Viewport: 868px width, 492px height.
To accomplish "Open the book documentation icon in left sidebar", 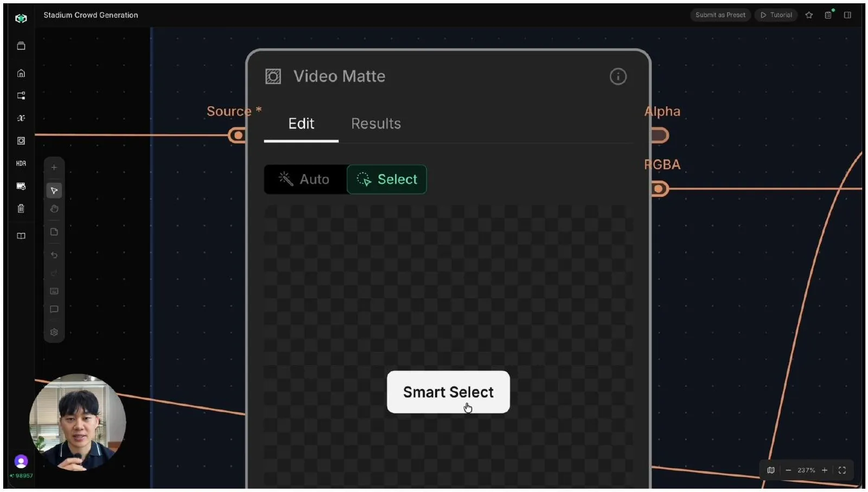I will (21, 236).
